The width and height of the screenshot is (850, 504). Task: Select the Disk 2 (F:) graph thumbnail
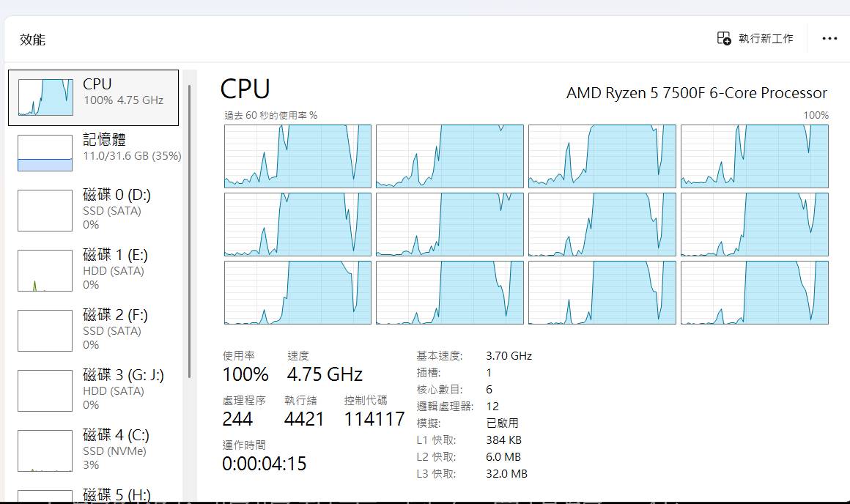45,330
